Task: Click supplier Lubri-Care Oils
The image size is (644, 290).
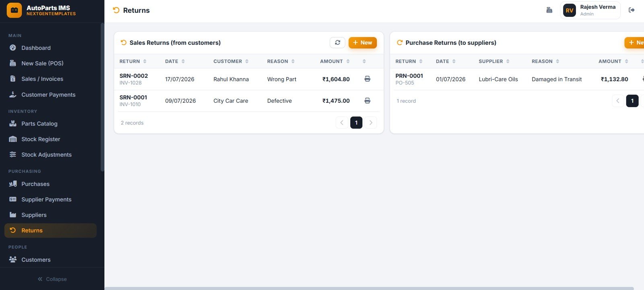Action: pos(498,79)
